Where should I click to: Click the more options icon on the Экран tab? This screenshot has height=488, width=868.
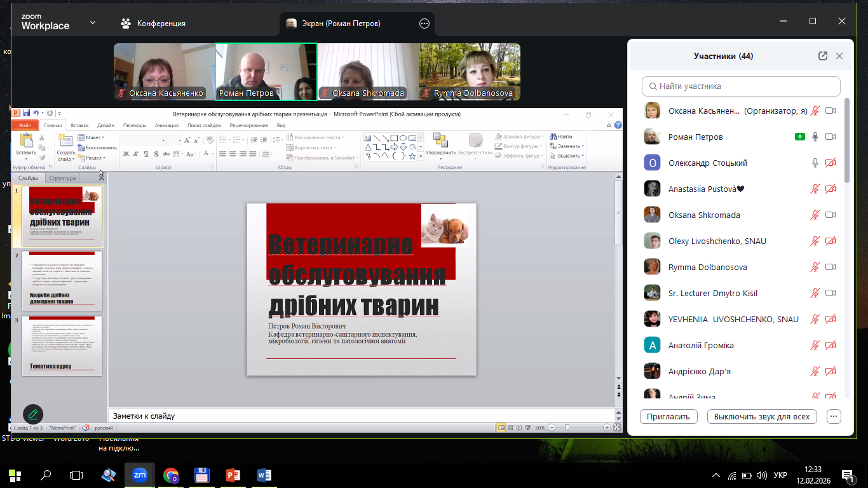(x=424, y=24)
